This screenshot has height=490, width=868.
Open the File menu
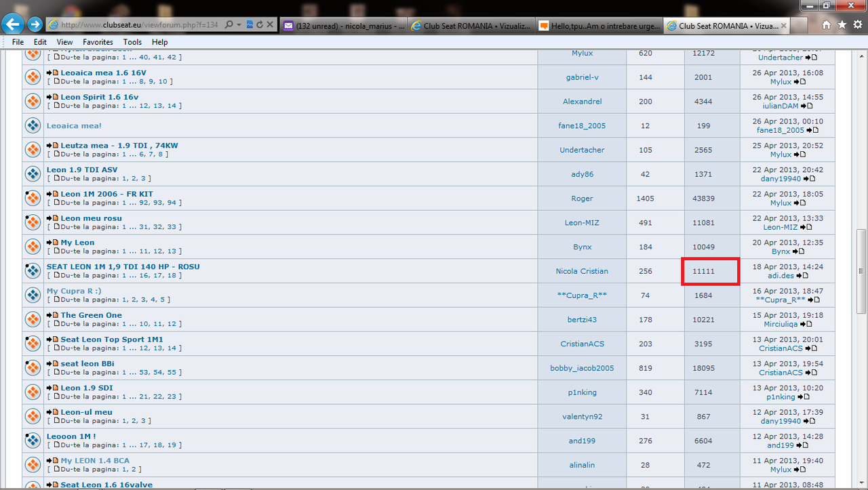click(18, 42)
